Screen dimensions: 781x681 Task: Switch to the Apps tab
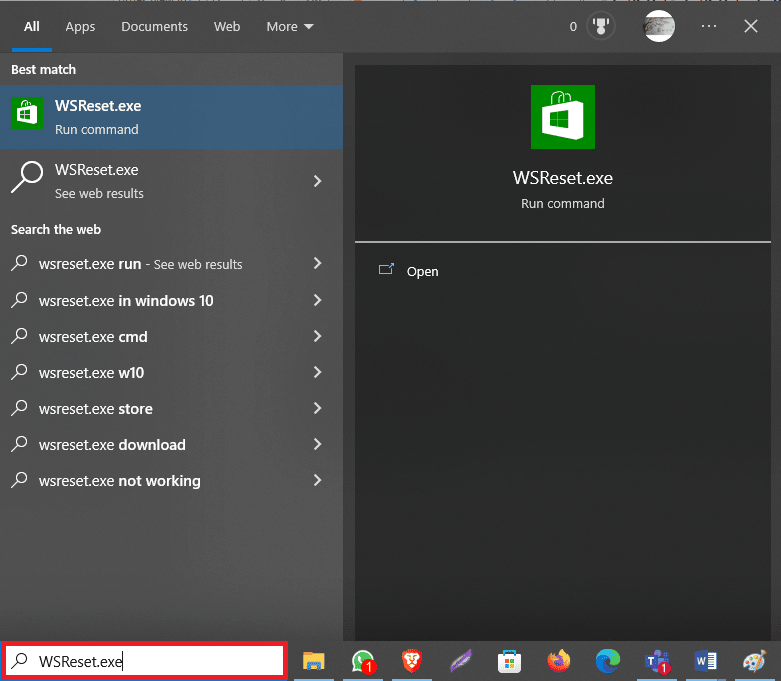click(x=80, y=26)
